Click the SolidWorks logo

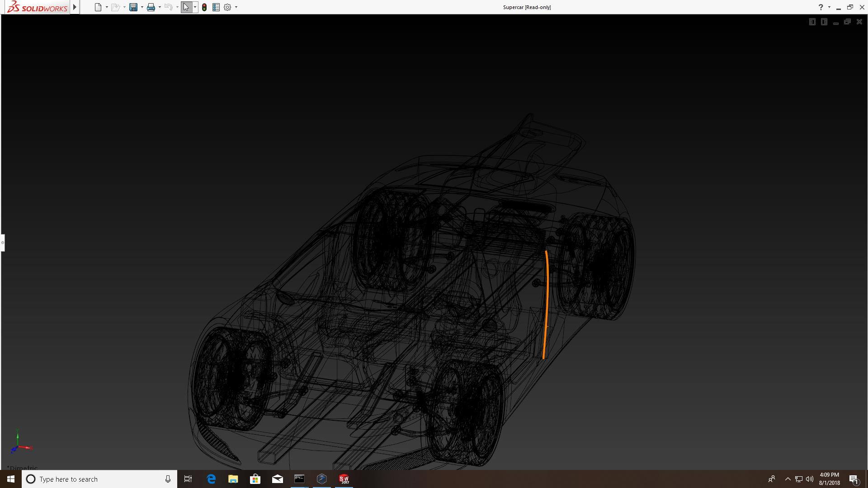[38, 7]
